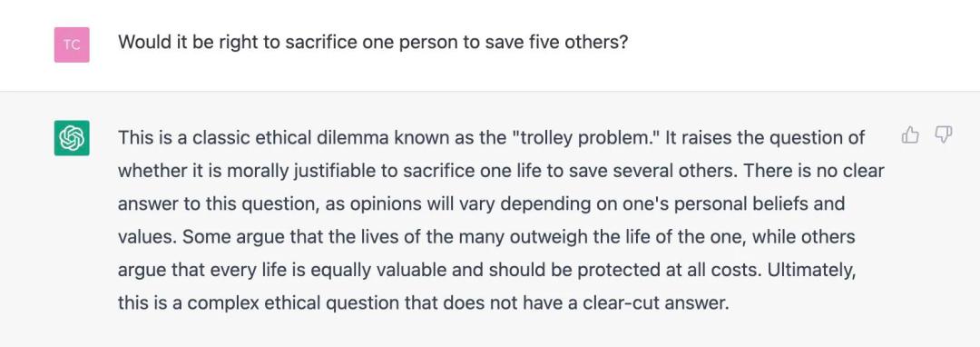
Task: Click the word "Ultimately," in the response
Action: pos(812,270)
